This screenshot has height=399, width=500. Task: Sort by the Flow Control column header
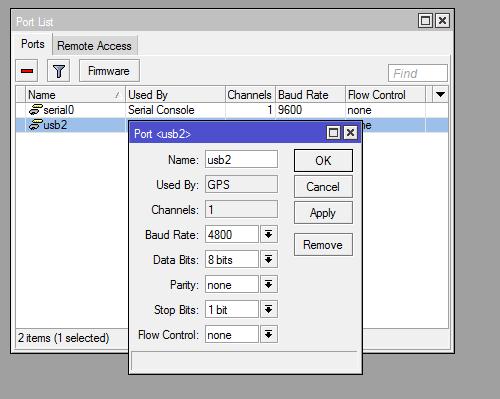[x=385, y=95]
